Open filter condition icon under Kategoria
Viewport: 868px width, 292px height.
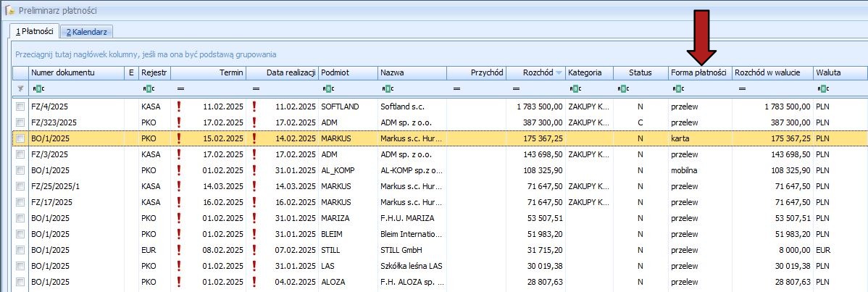click(x=576, y=88)
